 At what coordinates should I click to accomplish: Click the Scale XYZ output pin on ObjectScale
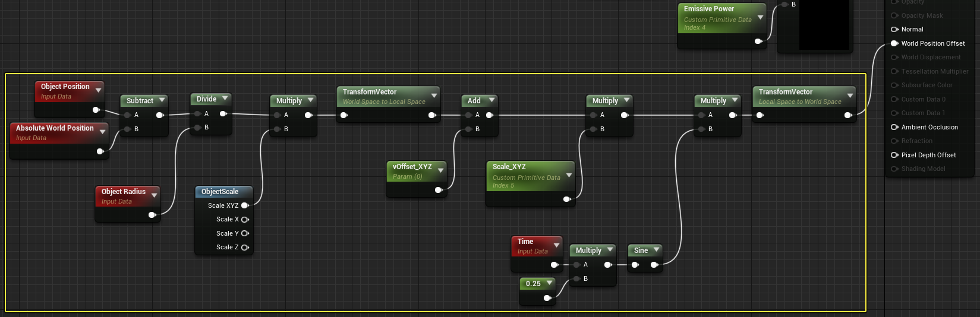(x=245, y=205)
